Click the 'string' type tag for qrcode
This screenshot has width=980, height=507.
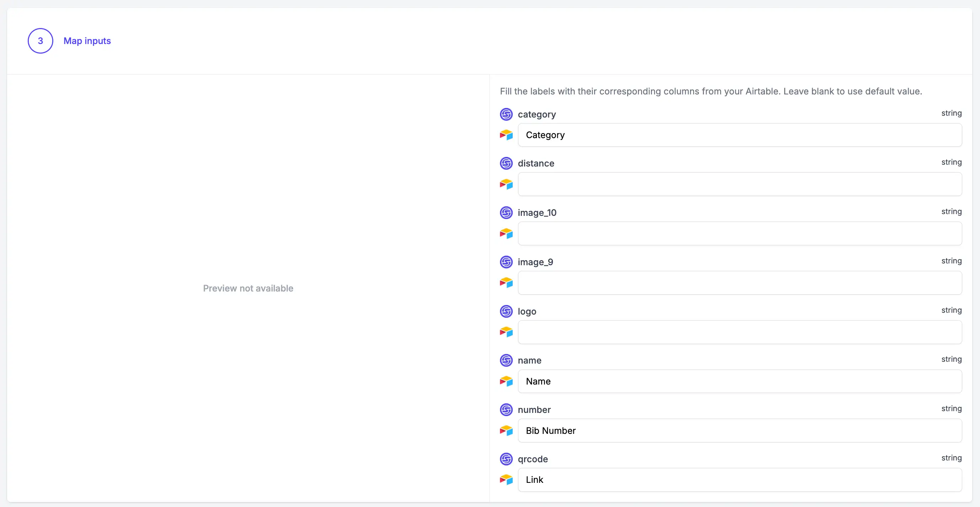point(952,458)
